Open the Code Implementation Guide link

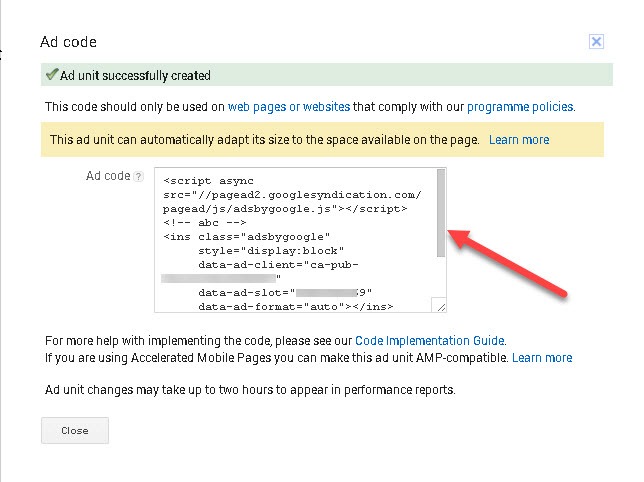445,341
